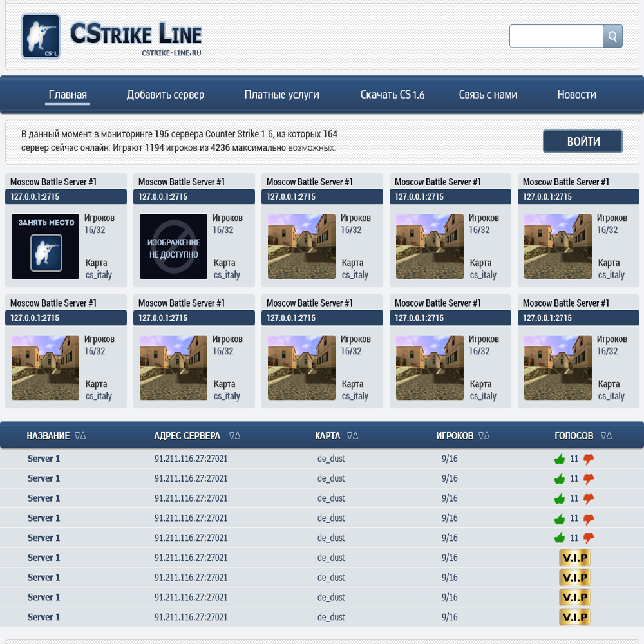The image size is (644, 644).
Task: Open the Главная menu tab
Action: click(x=68, y=95)
